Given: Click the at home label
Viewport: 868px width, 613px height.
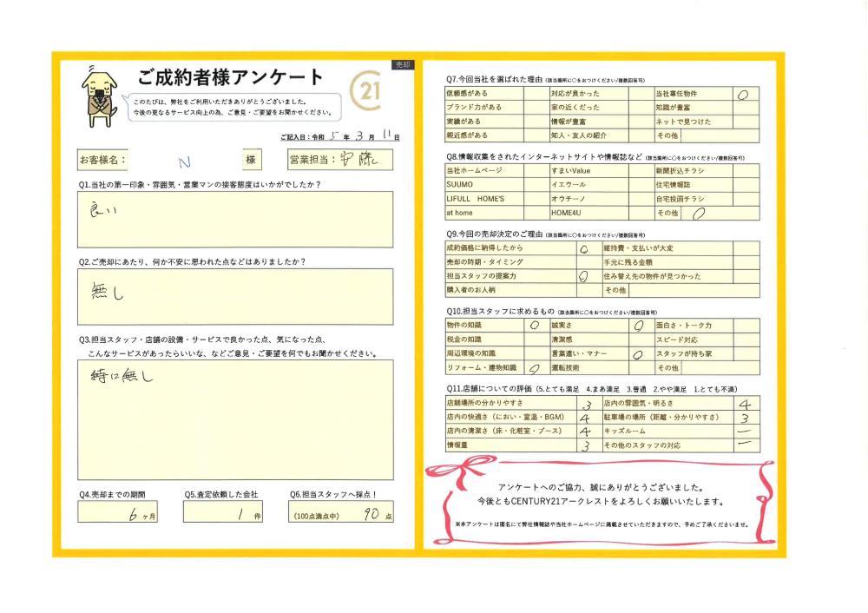Looking at the screenshot, I should tap(459, 213).
